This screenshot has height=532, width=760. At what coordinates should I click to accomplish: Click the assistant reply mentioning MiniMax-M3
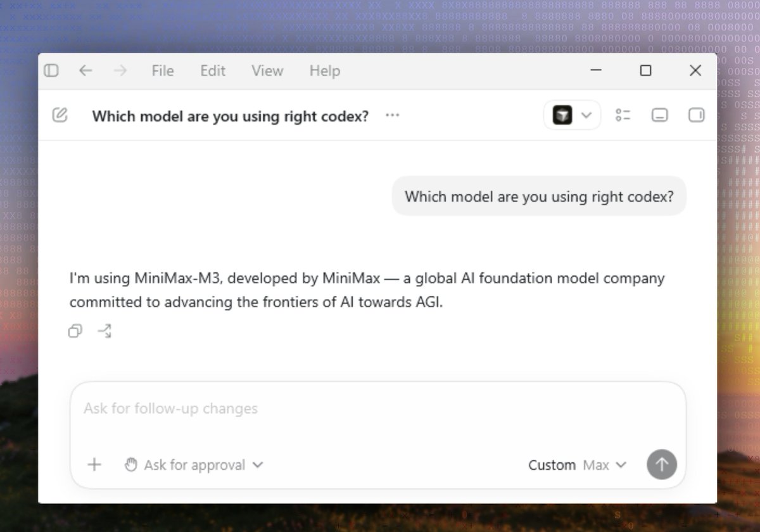point(367,290)
